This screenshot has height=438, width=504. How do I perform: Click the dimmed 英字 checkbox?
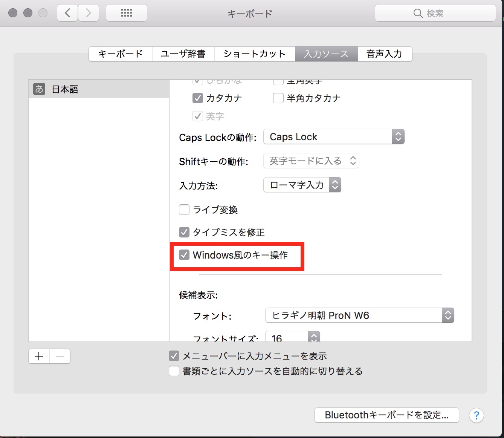point(198,116)
